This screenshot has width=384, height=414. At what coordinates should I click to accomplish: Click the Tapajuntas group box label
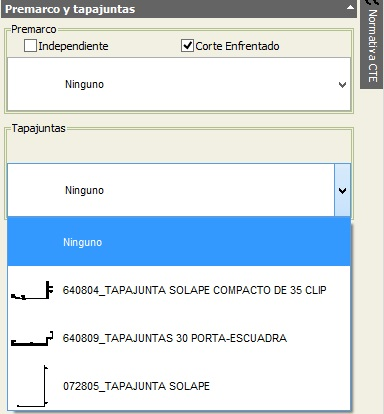click(39, 128)
